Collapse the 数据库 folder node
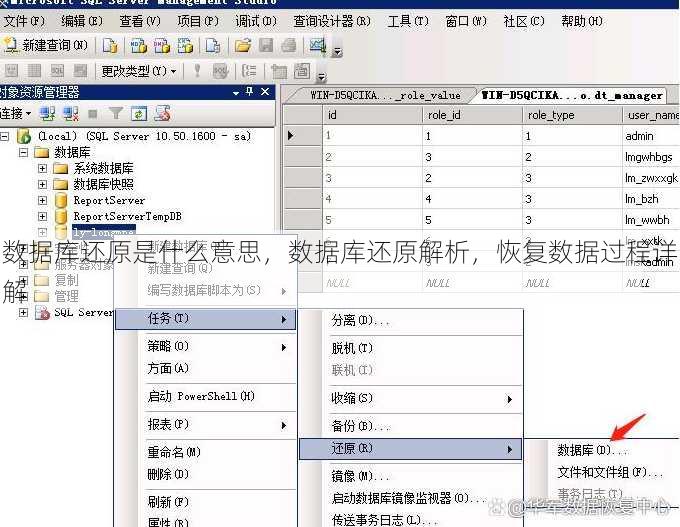This screenshot has height=527, width=680. pyautogui.click(x=24, y=152)
